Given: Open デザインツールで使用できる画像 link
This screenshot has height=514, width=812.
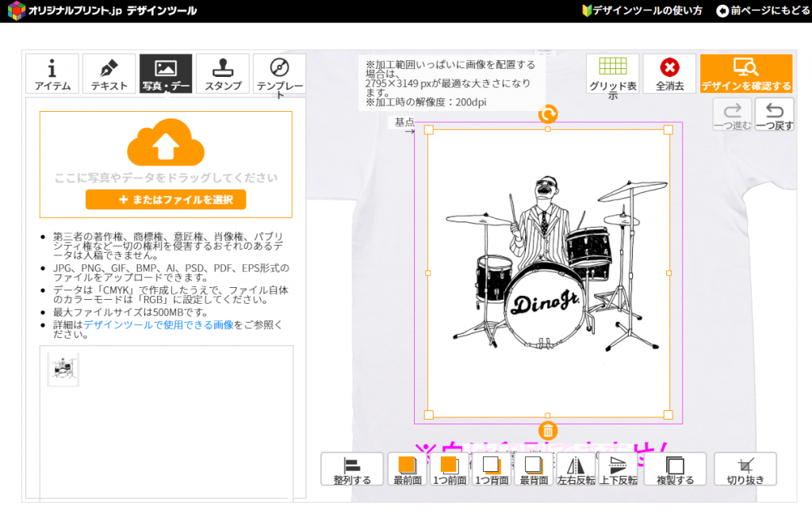Looking at the screenshot, I should click(x=159, y=325).
